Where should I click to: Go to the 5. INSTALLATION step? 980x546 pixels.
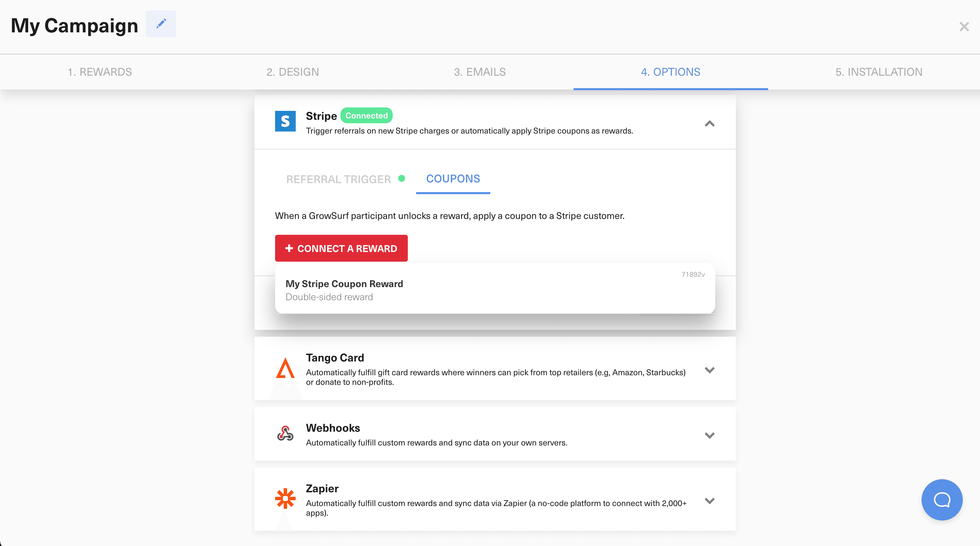879,72
